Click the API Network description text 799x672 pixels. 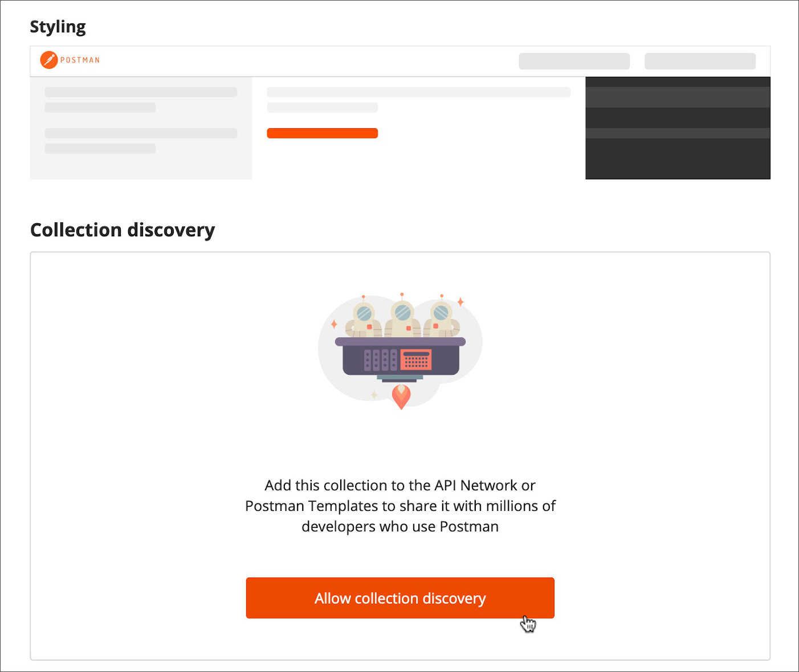(x=400, y=506)
